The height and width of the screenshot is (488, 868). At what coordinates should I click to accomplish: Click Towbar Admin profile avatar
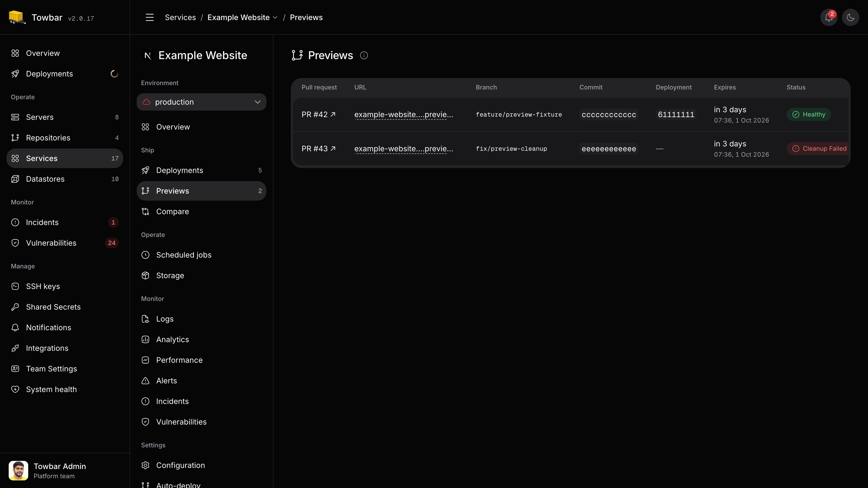tap(18, 470)
